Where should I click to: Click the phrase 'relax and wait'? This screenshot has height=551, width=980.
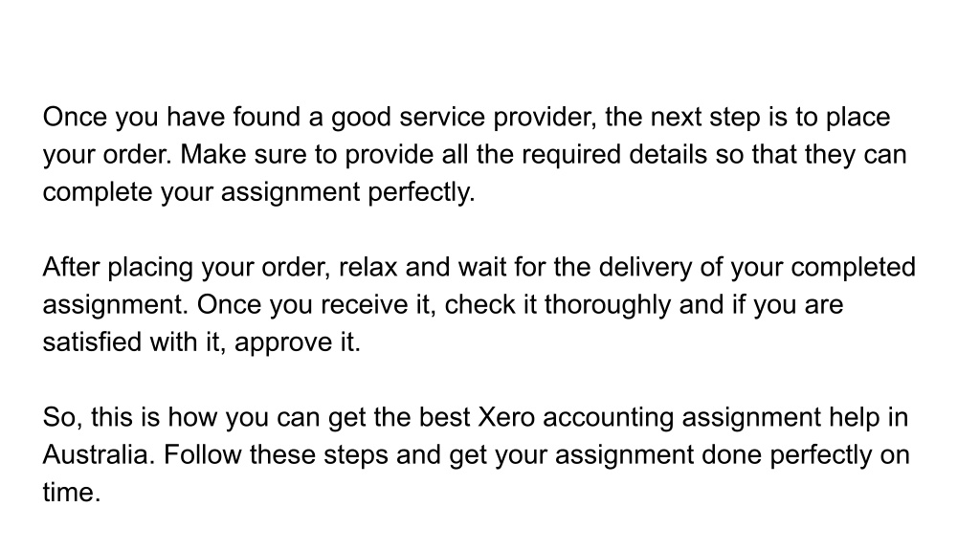422,268
